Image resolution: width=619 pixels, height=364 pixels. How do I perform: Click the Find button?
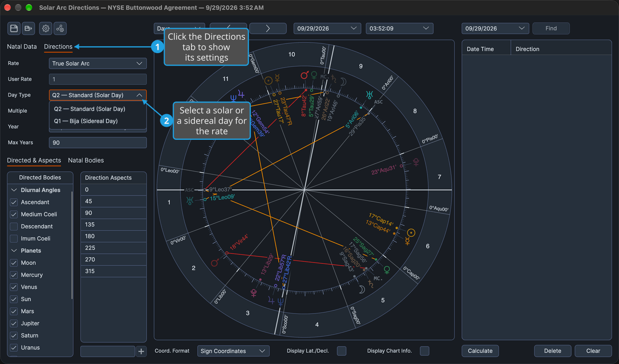tap(551, 28)
